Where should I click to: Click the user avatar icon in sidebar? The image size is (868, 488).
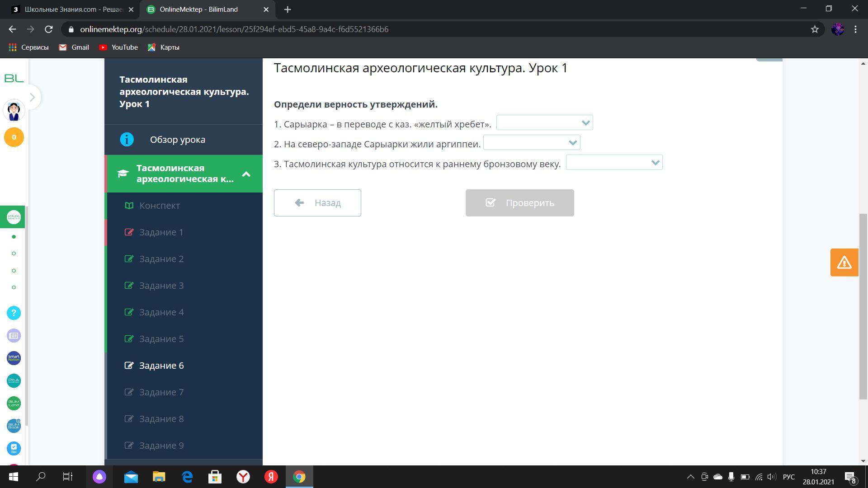click(x=14, y=111)
